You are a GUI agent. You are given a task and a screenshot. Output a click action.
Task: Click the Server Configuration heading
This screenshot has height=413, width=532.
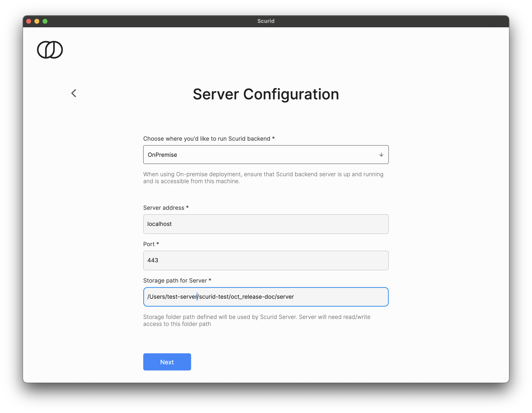266,94
